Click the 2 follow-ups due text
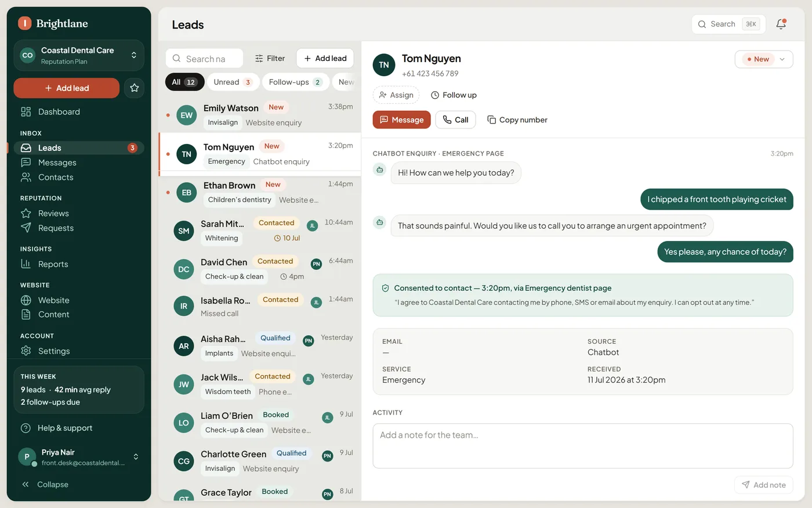 click(x=50, y=402)
